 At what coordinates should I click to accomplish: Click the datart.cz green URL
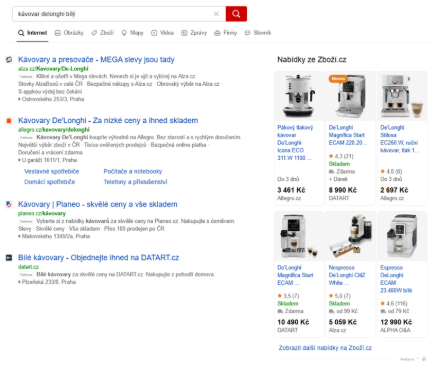[28, 267]
